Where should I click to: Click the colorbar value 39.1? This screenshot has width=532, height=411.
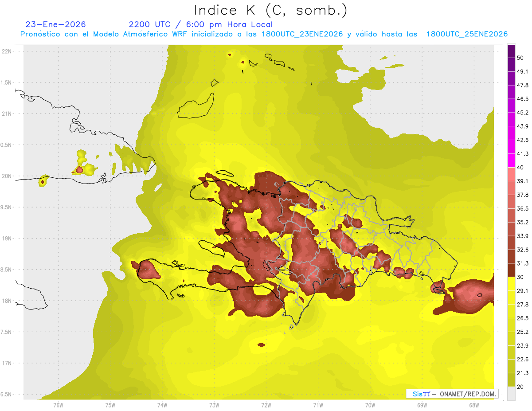click(x=523, y=181)
